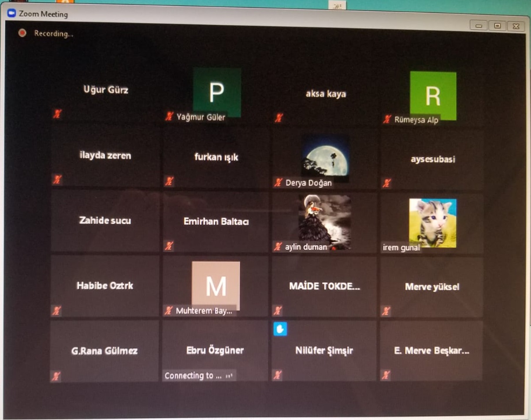Click muted mic icon beside Derya Doğan
The height and width of the screenshot is (420, 531).
click(x=278, y=182)
